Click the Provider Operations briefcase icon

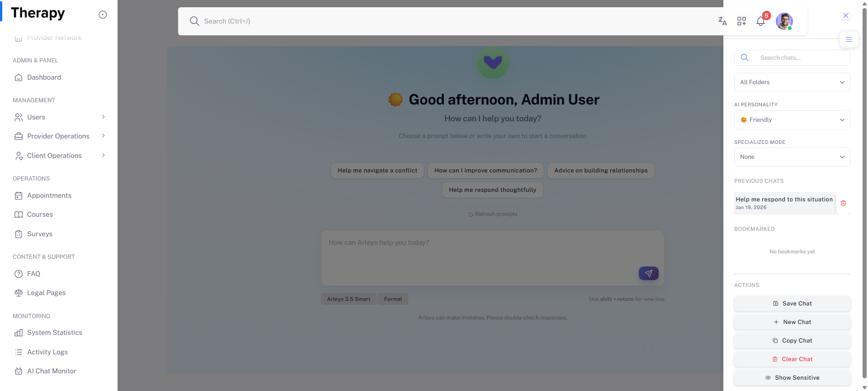[19, 136]
